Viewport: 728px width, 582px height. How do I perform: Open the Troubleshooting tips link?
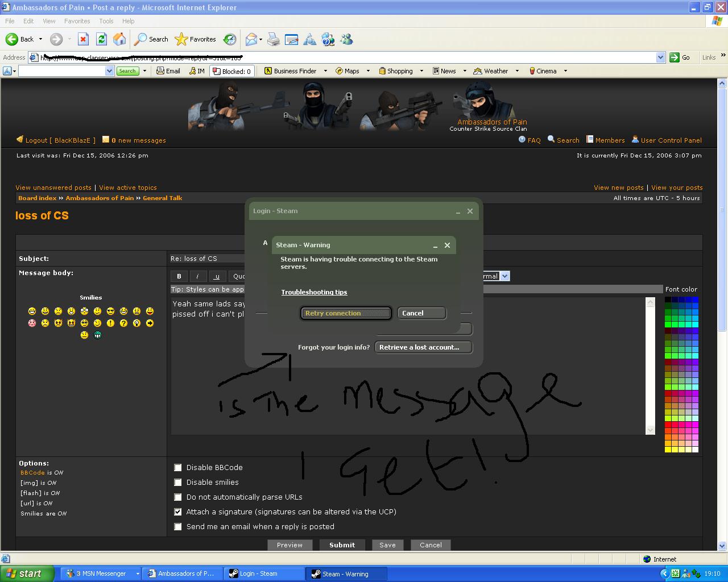coord(314,292)
